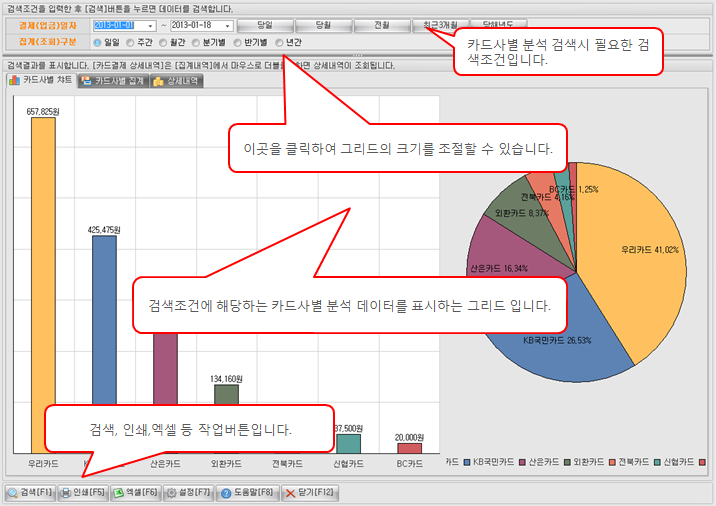This screenshot has height=506, width=716.
Task: Click the BC카드 20,000원 red bar
Action: [410, 448]
